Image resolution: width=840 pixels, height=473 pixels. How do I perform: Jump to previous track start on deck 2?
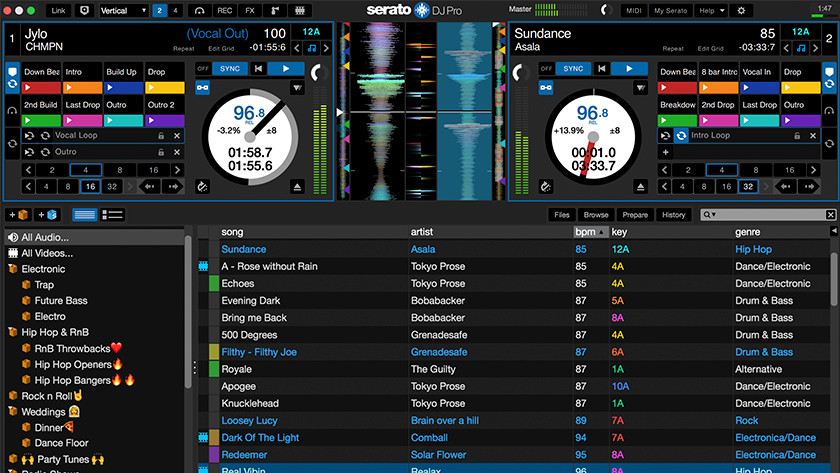(x=602, y=69)
